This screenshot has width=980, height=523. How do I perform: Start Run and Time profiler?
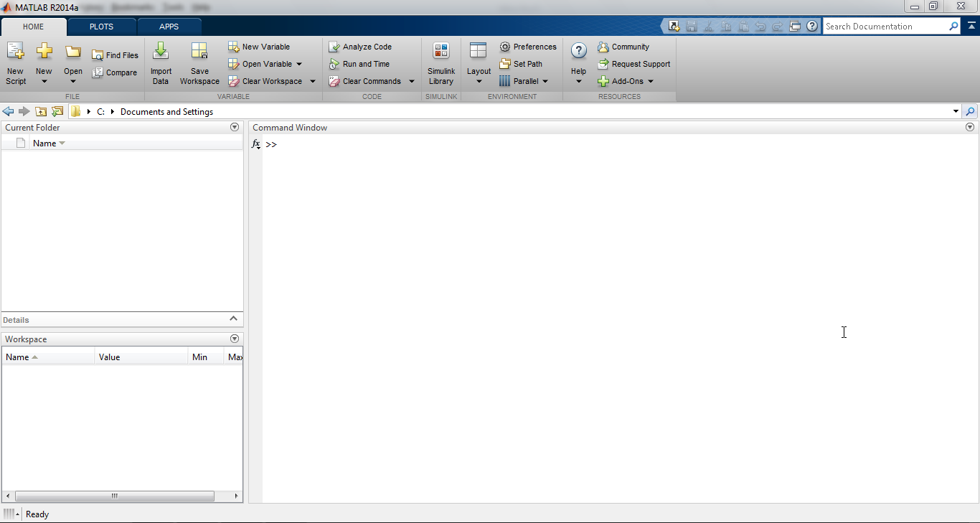tap(359, 64)
